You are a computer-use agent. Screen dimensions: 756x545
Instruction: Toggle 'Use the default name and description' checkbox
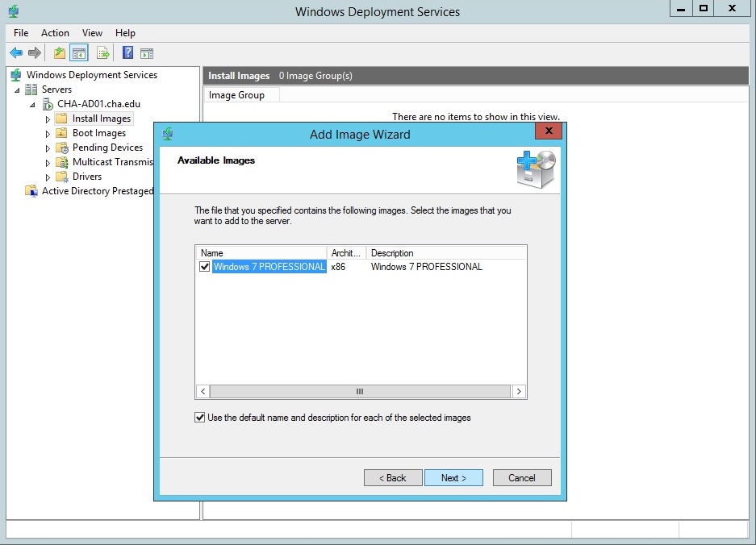199,418
